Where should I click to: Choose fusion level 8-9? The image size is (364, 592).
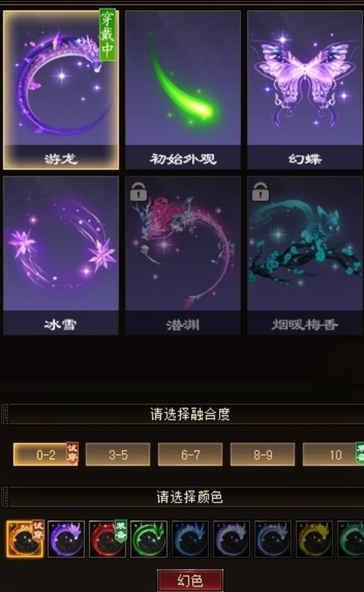[263, 455]
